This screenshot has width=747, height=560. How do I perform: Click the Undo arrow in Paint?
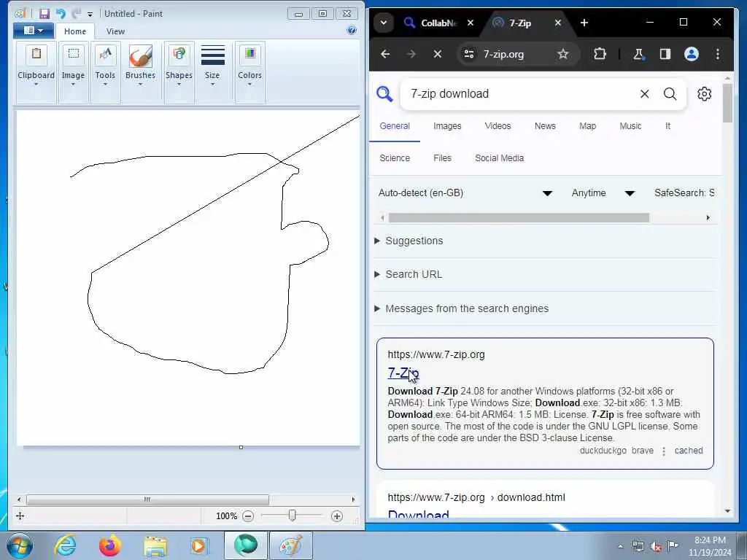61,14
